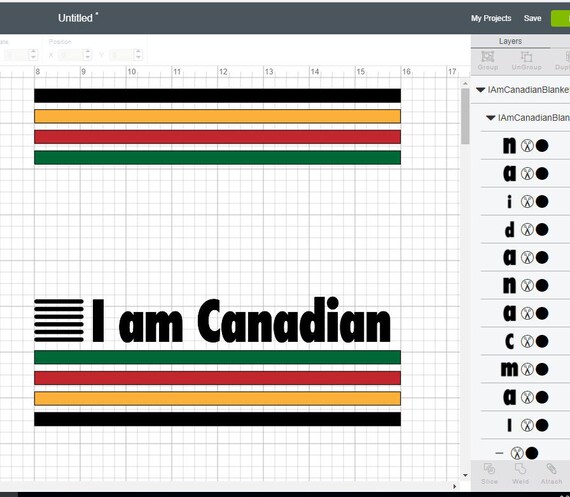This screenshot has height=497, width=570.
Task: Open the black color swatch on 'i' layer
Action: point(542,201)
